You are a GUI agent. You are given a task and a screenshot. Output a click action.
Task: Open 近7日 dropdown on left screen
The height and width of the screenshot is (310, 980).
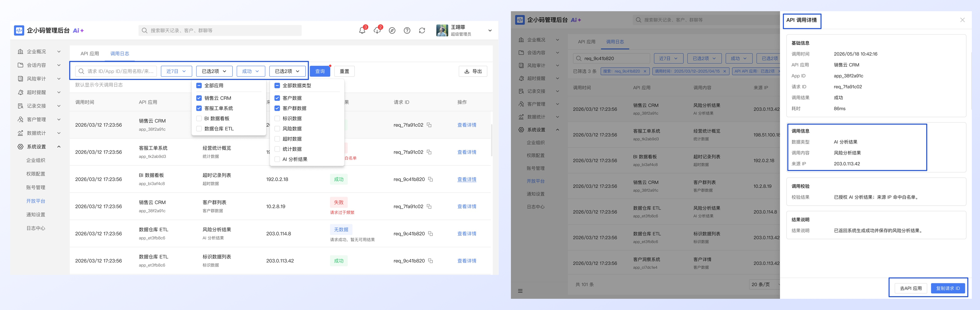coord(176,71)
